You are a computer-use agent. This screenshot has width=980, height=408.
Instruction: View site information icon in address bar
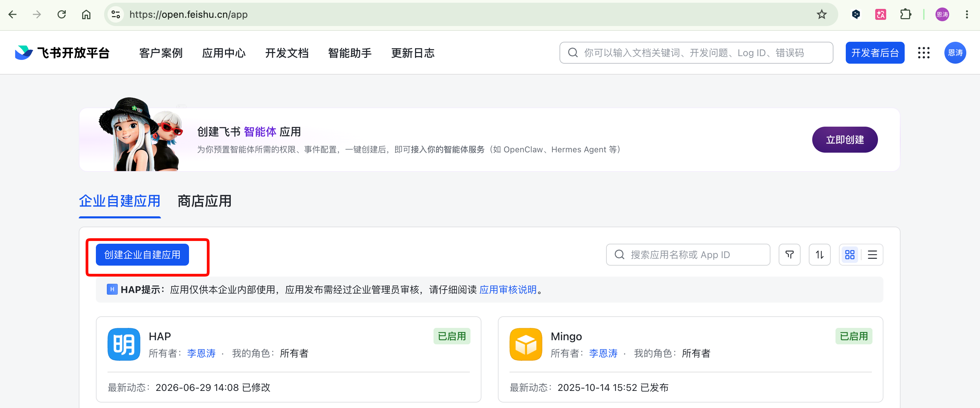point(116,14)
